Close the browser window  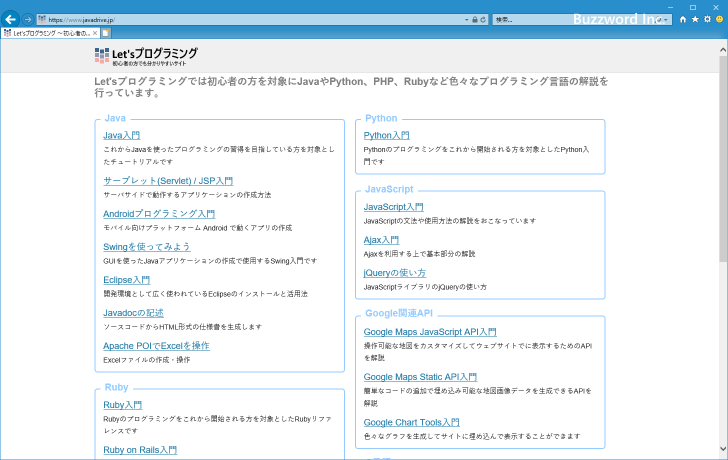(x=715, y=7)
